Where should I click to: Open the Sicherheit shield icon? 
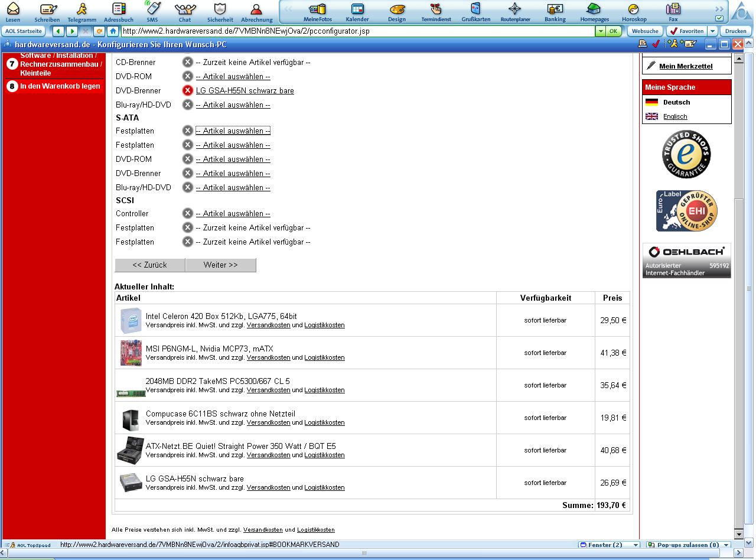point(220,11)
